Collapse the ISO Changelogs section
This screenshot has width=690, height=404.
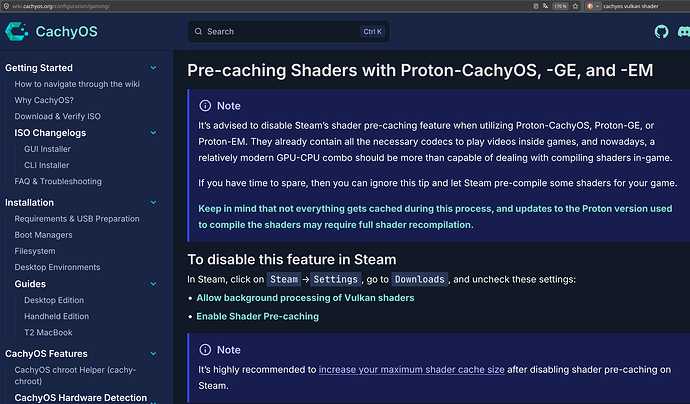click(153, 132)
